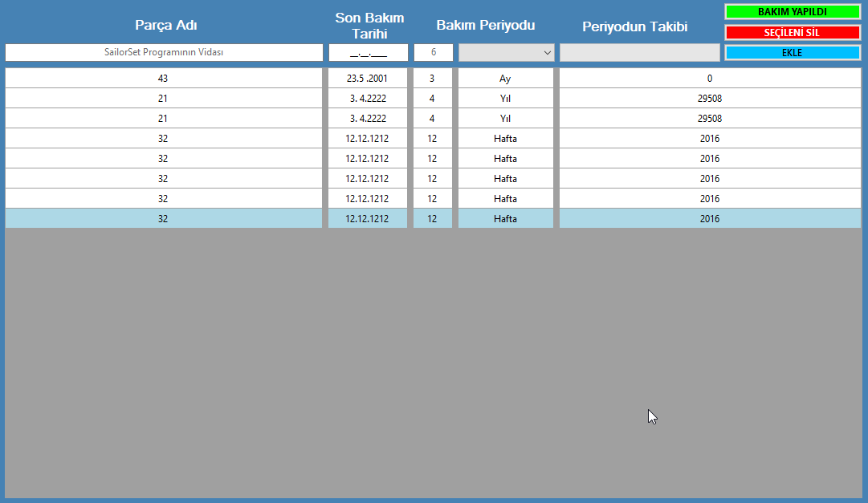The image size is (868, 503).
Task: Click inside the Parça Adı text box
Action: click(x=164, y=52)
